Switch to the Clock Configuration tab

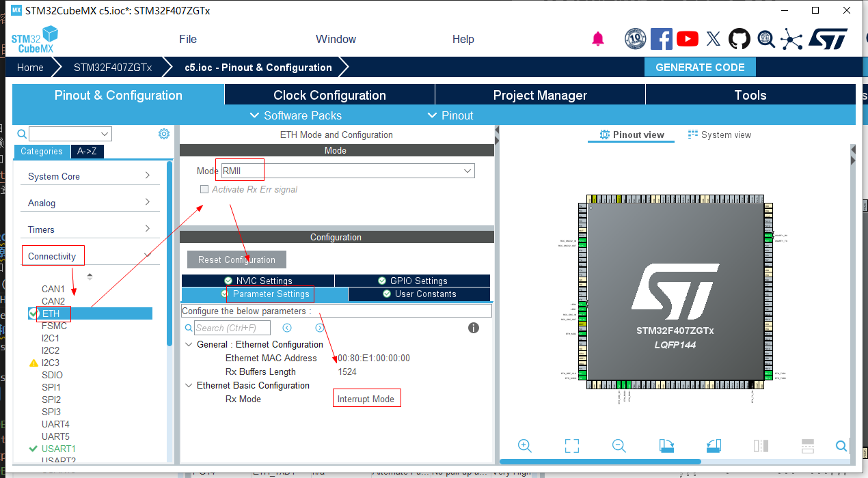pyautogui.click(x=329, y=95)
